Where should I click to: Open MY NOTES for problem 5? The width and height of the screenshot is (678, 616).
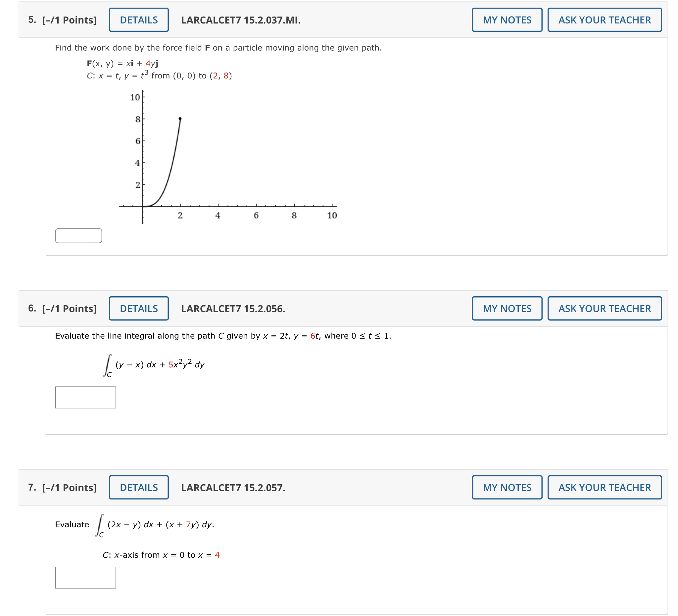point(507,20)
